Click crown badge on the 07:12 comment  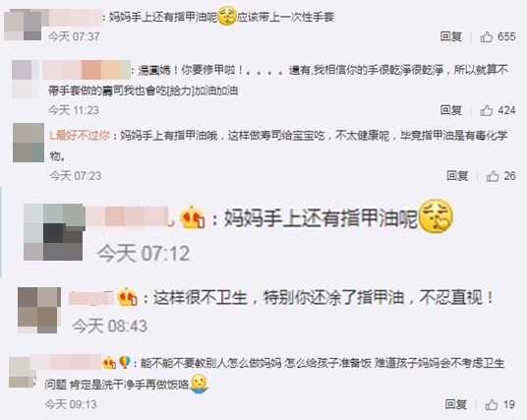[x=193, y=218]
